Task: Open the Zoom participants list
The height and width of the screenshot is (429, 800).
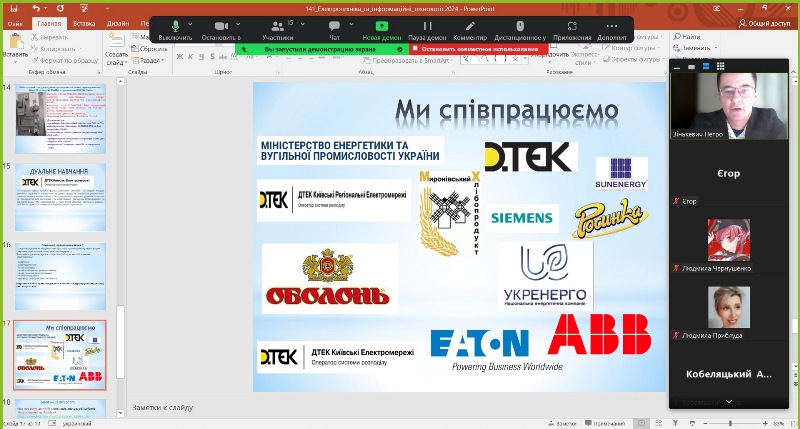Action: pos(277,29)
